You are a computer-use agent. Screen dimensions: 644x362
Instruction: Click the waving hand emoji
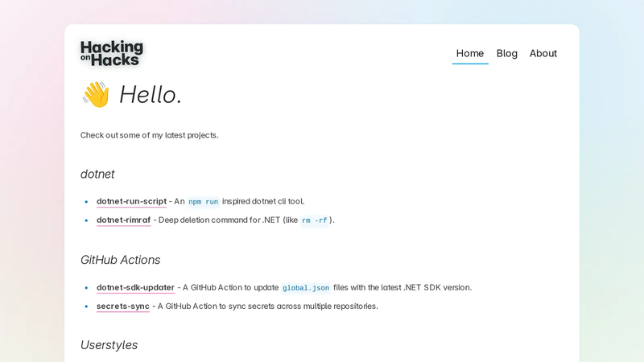point(96,94)
